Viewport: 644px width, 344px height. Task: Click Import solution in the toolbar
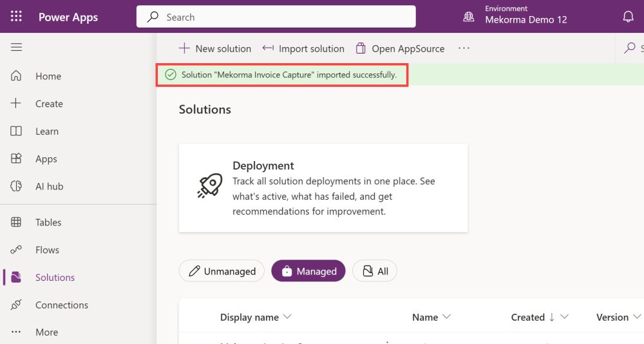(x=303, y=48)
